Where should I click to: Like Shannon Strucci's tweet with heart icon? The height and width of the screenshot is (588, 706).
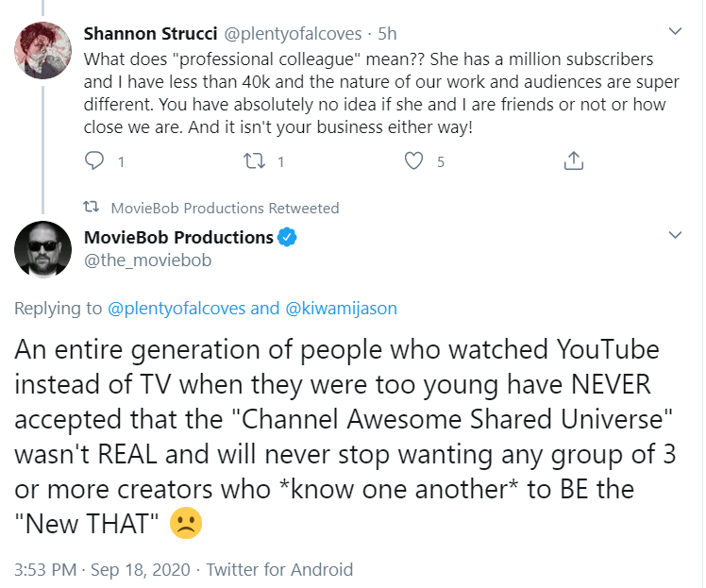click(413, 162)
